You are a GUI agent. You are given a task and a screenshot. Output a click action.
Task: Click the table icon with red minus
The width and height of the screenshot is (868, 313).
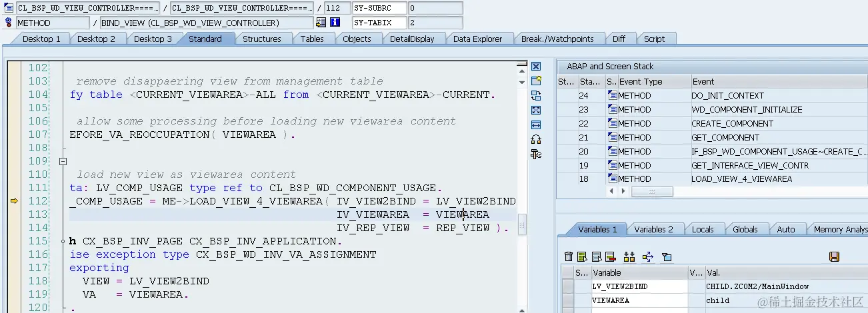(x=610, y=256)
